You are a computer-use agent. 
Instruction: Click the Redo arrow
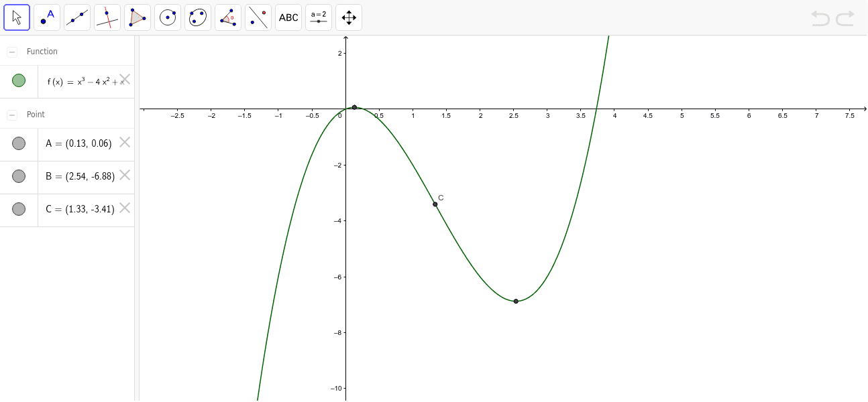click(x=845, y=18)
